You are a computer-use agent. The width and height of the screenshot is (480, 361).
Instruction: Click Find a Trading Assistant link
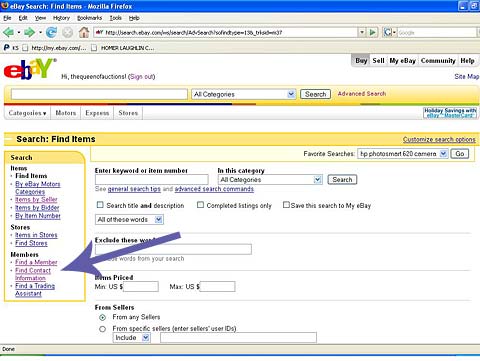(x=35, y=290)
